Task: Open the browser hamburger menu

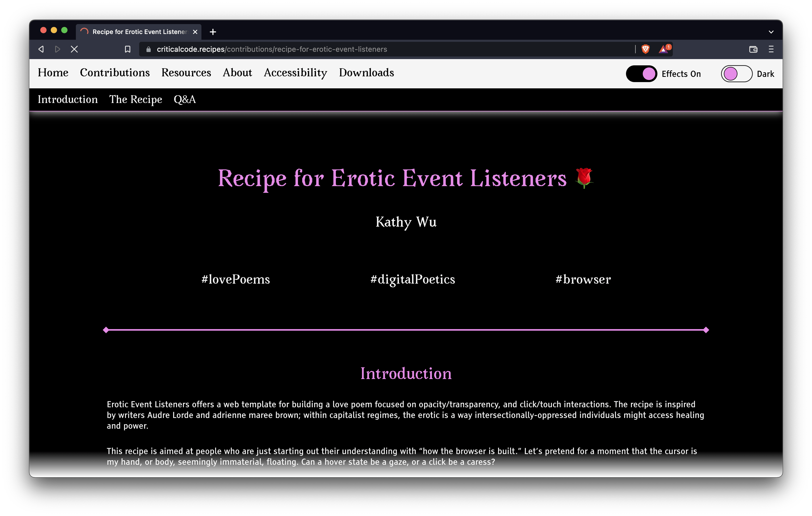Action: (x=771, y=49)
